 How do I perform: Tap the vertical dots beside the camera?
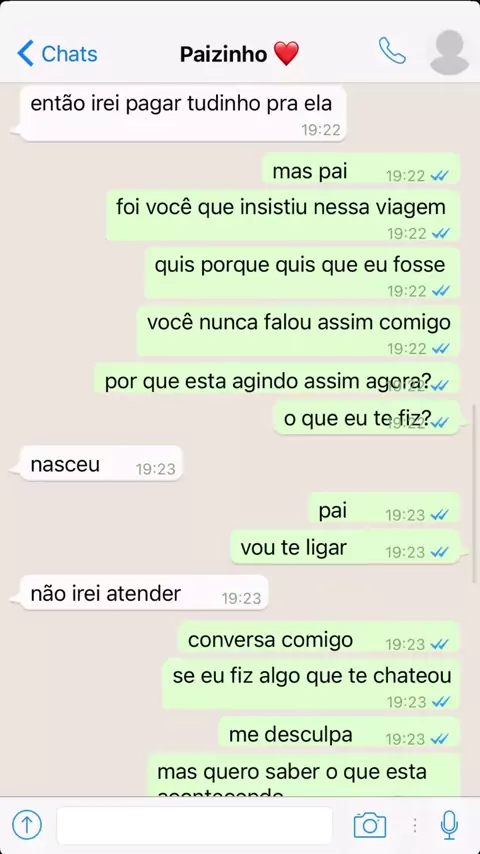click(x=415, y=825)
